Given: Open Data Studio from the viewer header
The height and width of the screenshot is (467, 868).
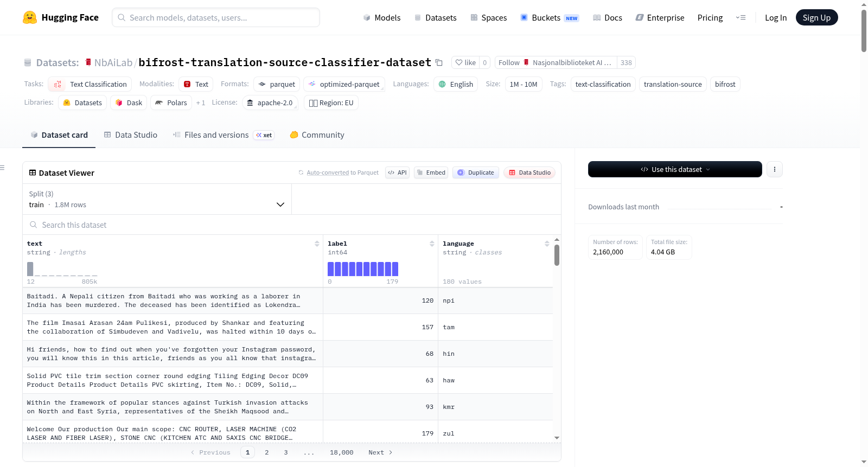Looking at the screenshot, I should point(529,172).
